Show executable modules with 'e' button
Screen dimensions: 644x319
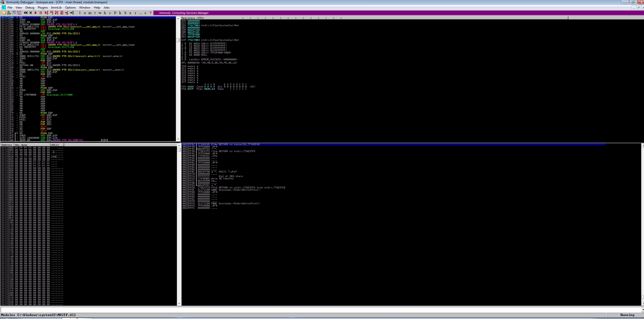(85, 13)
